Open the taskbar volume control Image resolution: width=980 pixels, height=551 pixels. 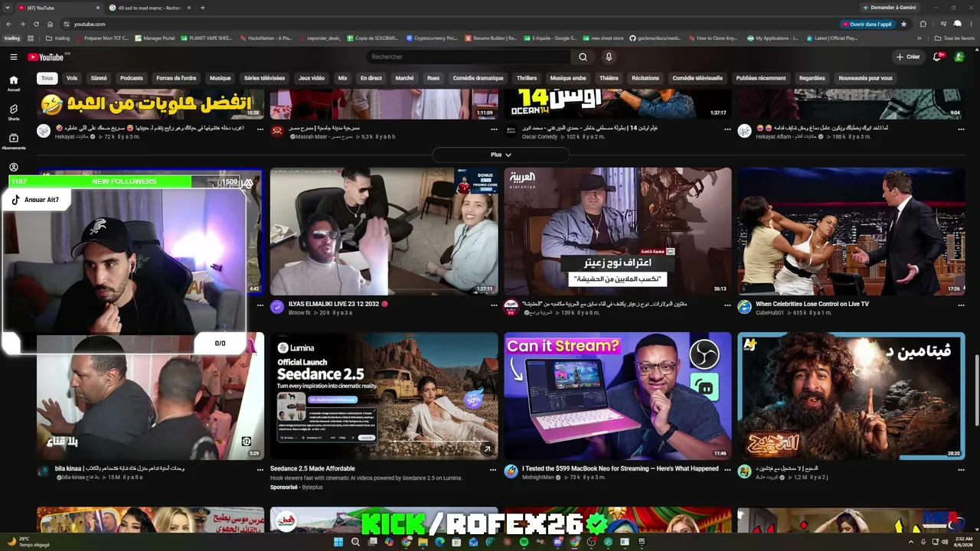pyautogui.click(x=943, y=542)
